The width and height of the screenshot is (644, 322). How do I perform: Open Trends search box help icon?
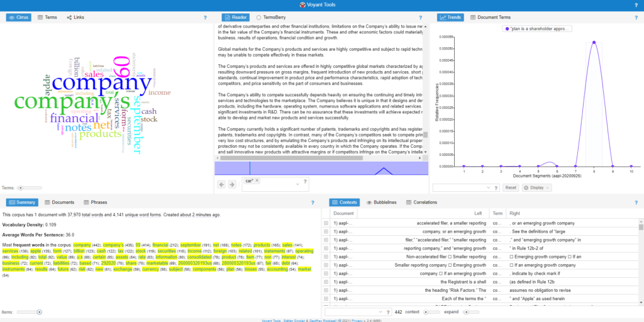pyautogui.click(x=496, y=187)
